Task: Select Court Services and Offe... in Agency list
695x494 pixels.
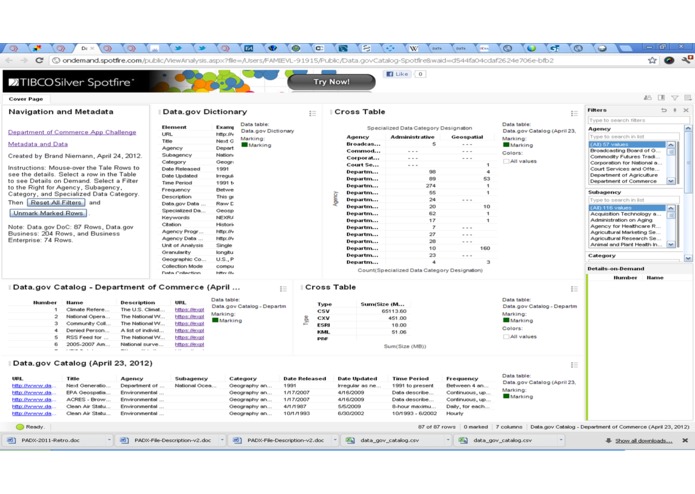Action: [x=627, y=169]
